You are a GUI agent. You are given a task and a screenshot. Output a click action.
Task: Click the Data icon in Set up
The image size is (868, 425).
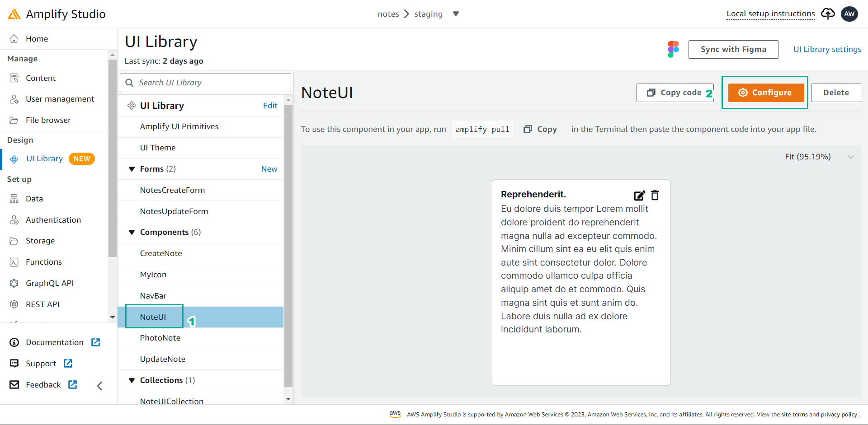(x=14, y=199)
